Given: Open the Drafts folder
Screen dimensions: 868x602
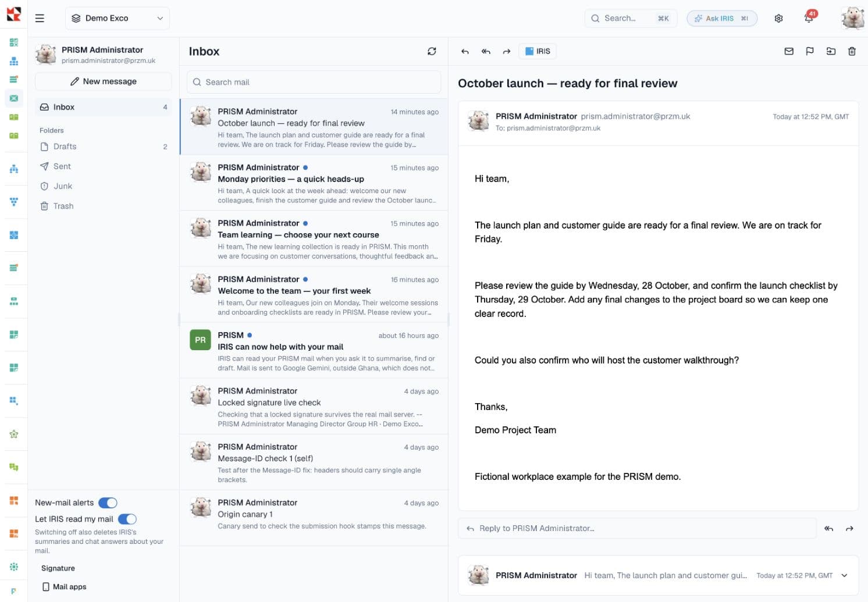Looking at the screenshot, I should 104,147.
